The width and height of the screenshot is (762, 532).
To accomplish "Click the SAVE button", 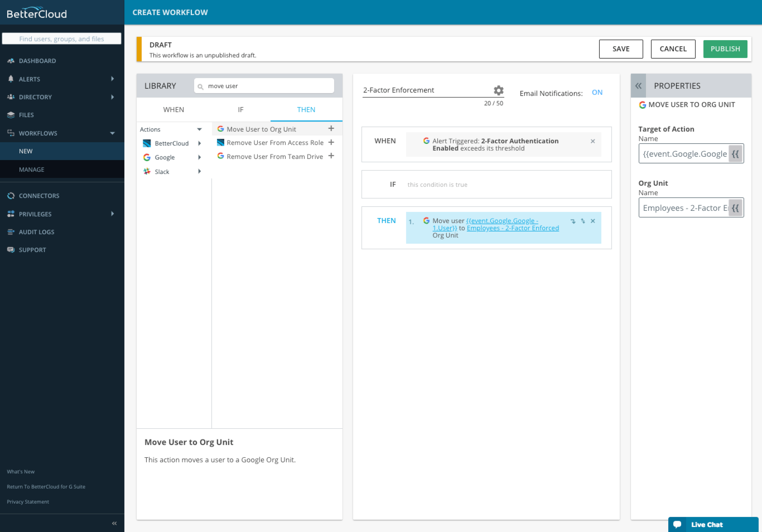I will tap(621, 49).
